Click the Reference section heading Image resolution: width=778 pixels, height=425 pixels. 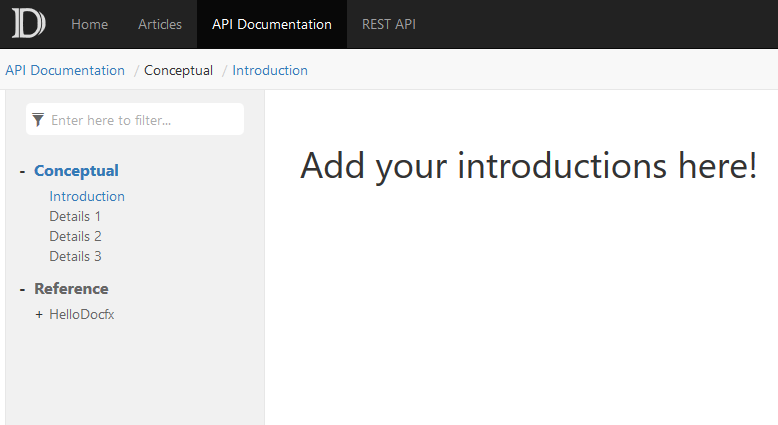(x=71, y=289)
